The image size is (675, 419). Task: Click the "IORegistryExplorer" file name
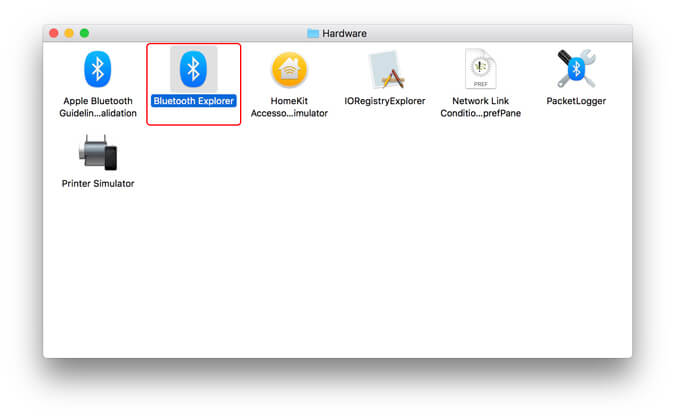[x=385, y=101]
